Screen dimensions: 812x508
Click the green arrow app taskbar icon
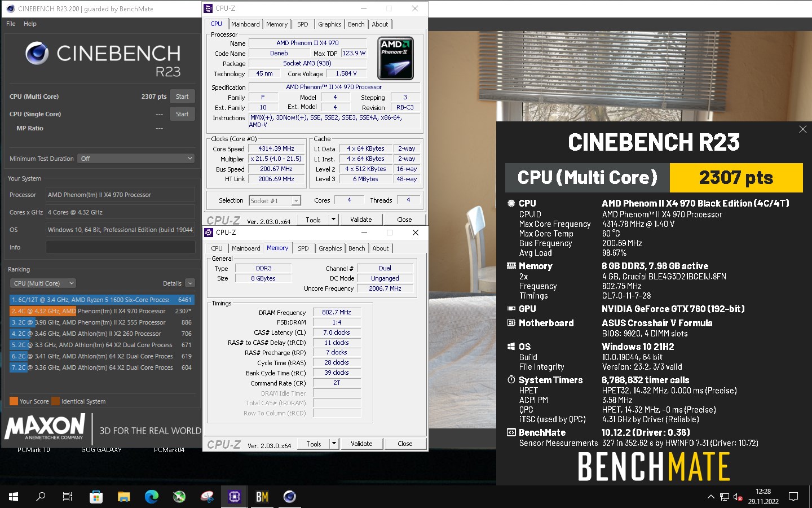click(179, 497)
